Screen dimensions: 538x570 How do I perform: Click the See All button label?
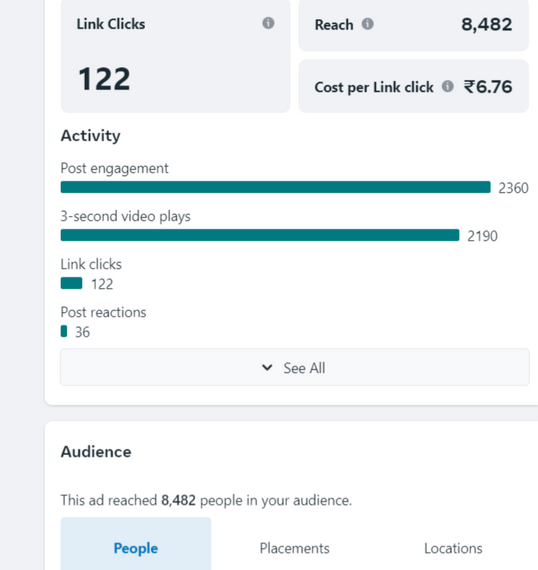point(304,368)
